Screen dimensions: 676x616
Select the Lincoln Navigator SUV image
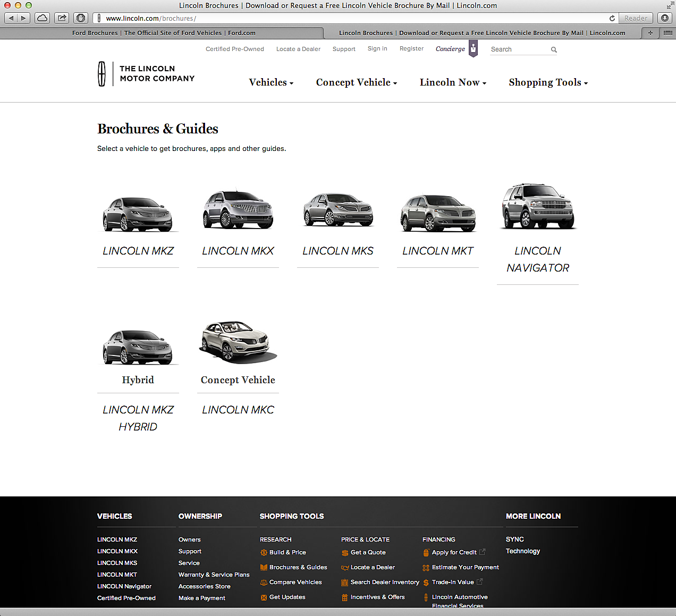538,206
